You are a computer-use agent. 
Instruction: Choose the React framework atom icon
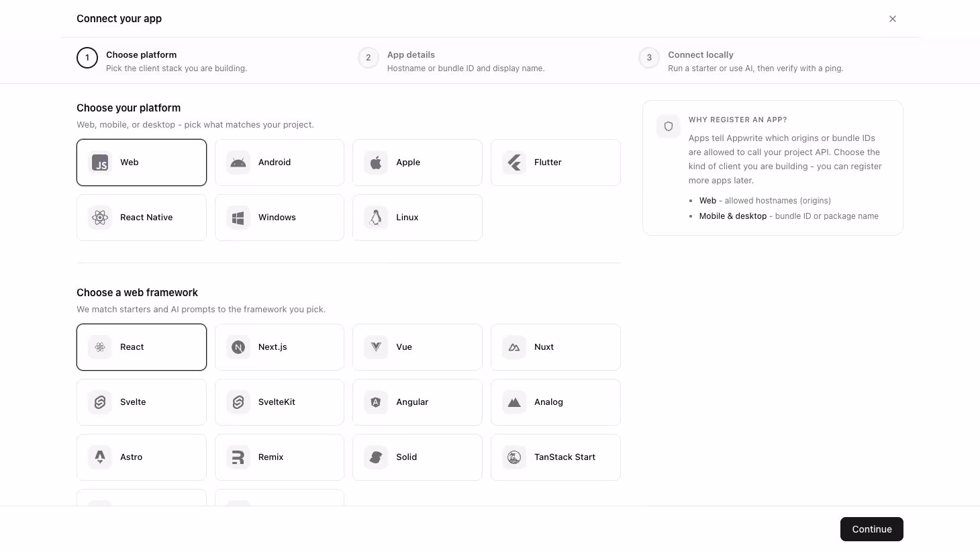tap(100, 347)
